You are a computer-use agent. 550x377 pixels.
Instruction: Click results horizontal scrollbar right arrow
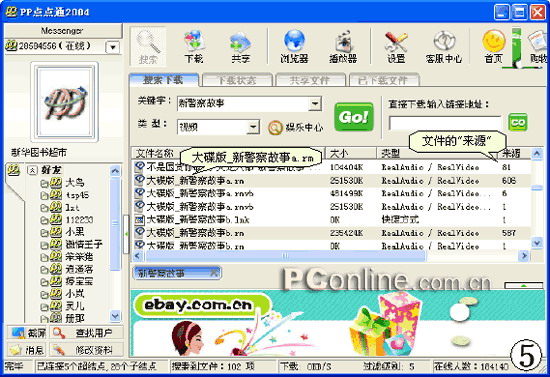(x=524, y=256)
